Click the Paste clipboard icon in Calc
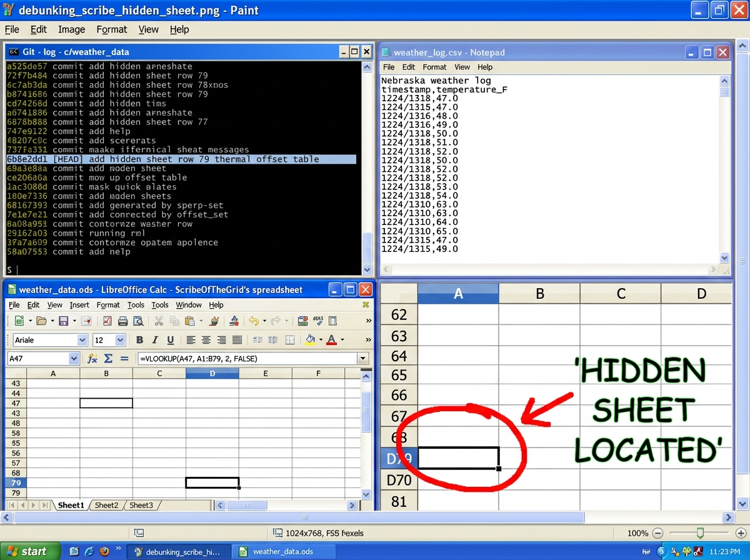The image size is (750, 560). [189, 321]
